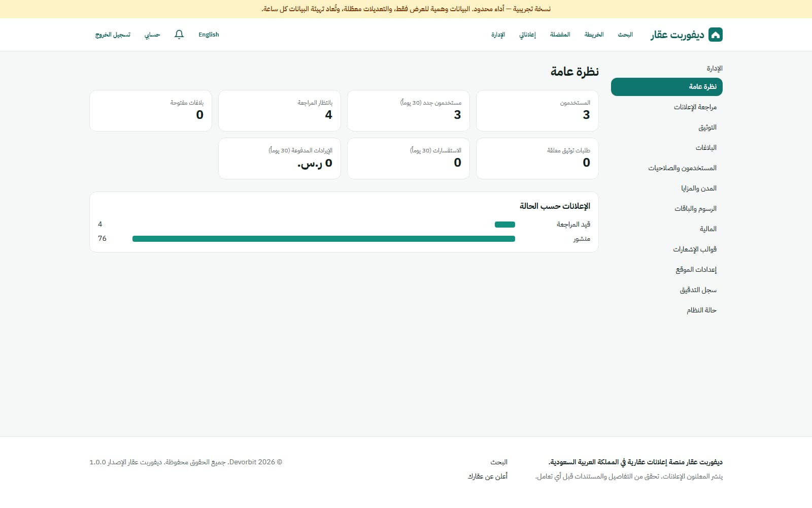Click the قيد المراجعة status bar
The image size is (812, 508).
pyautogui.click(x=505, y=225)
